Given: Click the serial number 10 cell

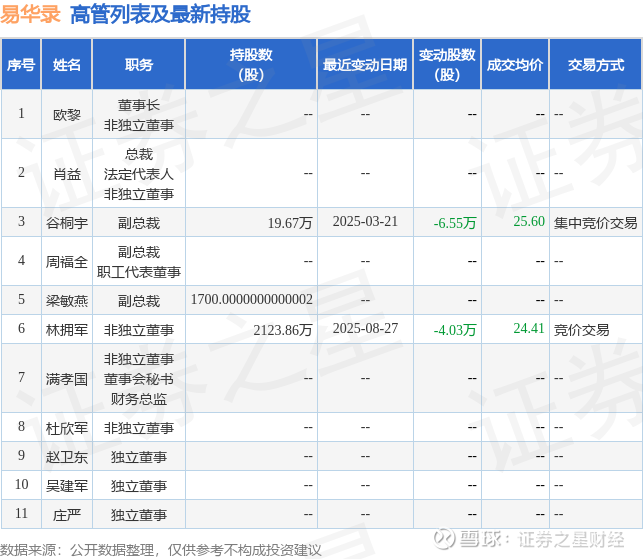Looking at the screenshot, I should [x=21, y=484].
